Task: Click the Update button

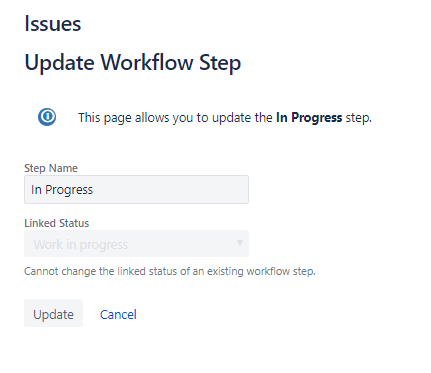Action: tap(53, 313)
